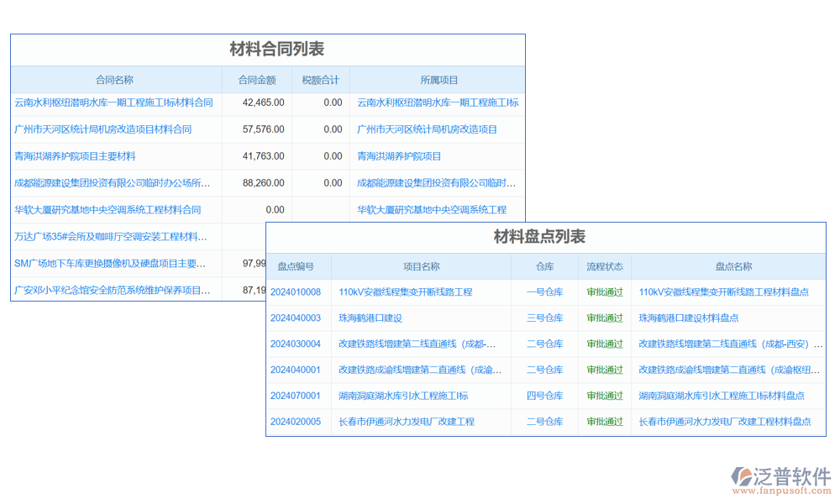
Task: Open inventory number 2024040003
Action: click(x=296, y=318)
